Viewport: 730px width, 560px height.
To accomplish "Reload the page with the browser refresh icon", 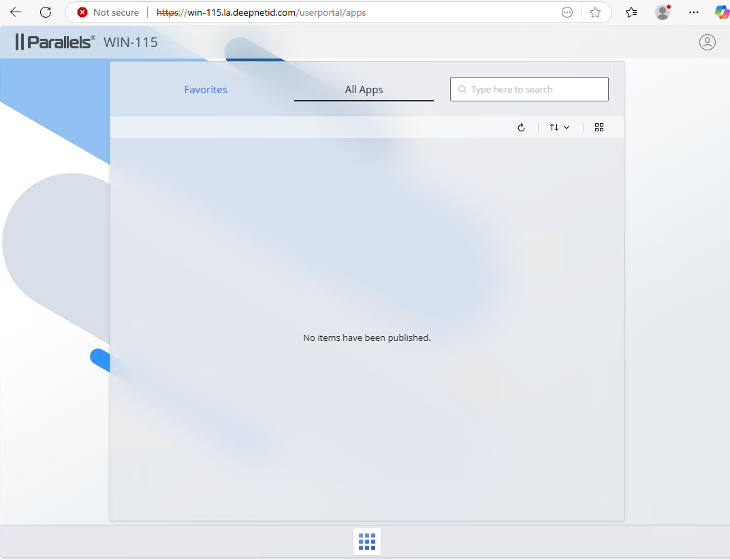I will 46,12.
